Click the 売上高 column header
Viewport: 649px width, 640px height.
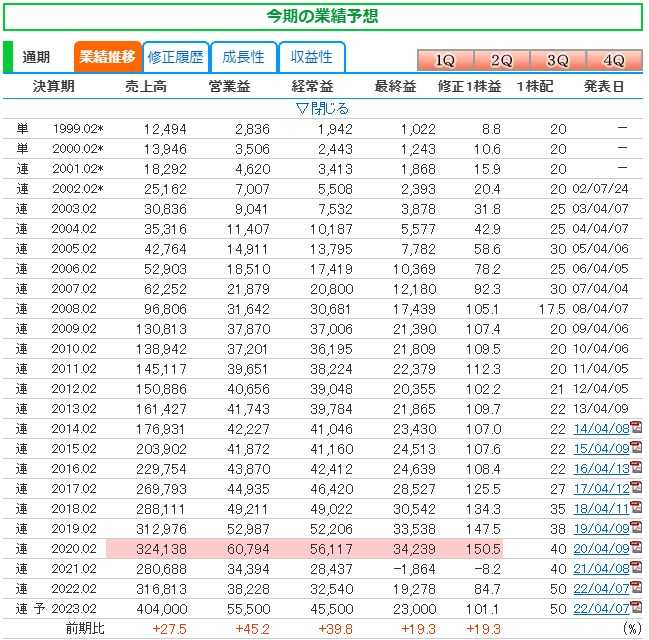tap(146, 86)
